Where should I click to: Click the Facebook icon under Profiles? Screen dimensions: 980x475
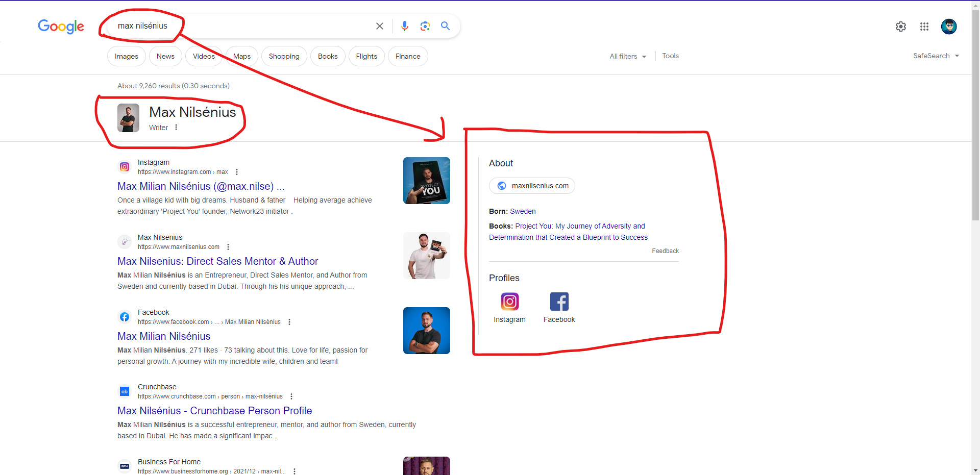click(x=559, y=302)
